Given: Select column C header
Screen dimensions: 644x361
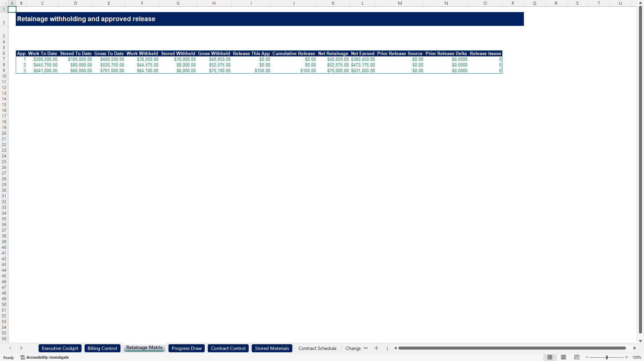Looking at the screenshot, I should click(x=43, y=3).
